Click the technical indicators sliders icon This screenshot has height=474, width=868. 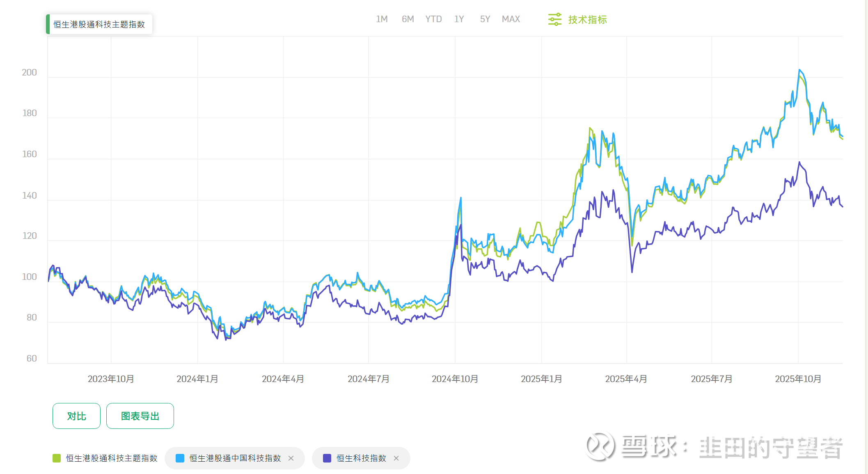(554, 19)
